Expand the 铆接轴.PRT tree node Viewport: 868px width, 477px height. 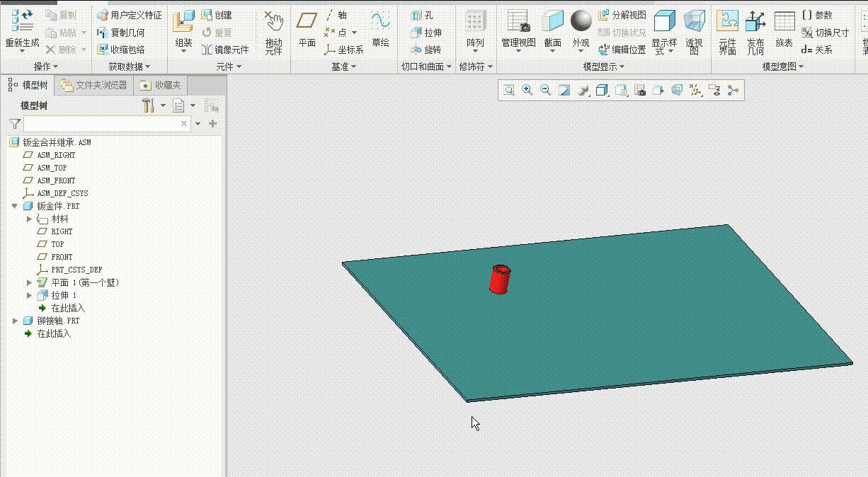tap(15, 321)
